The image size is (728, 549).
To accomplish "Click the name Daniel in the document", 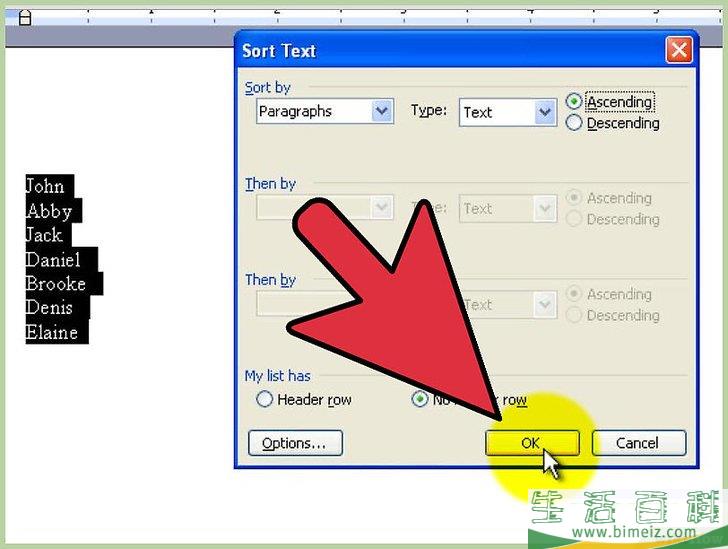I will coord(53,260).
